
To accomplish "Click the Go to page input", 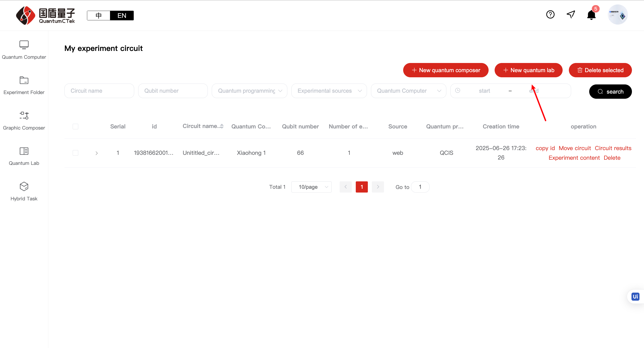I will tap(420, 187).
